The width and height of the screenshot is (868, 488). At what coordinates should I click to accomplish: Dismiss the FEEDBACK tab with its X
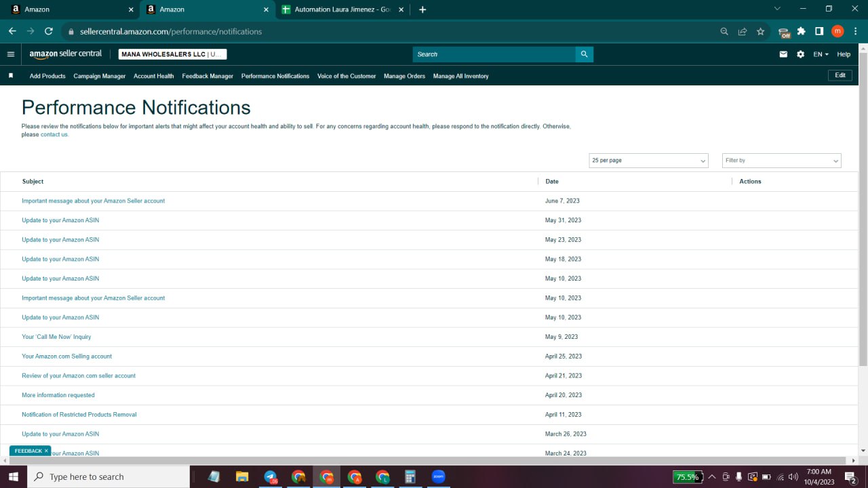point(46,451)
